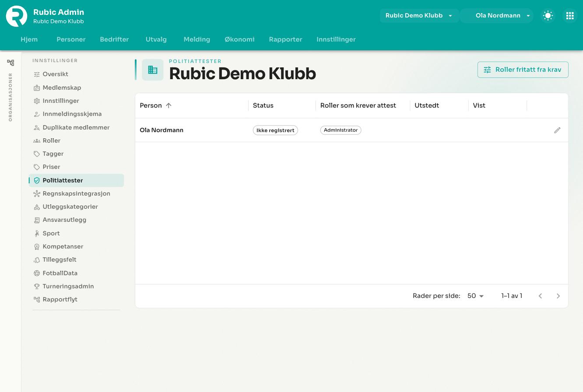Click the Status column header
The image size is (583, 392).
click(263, 105)
